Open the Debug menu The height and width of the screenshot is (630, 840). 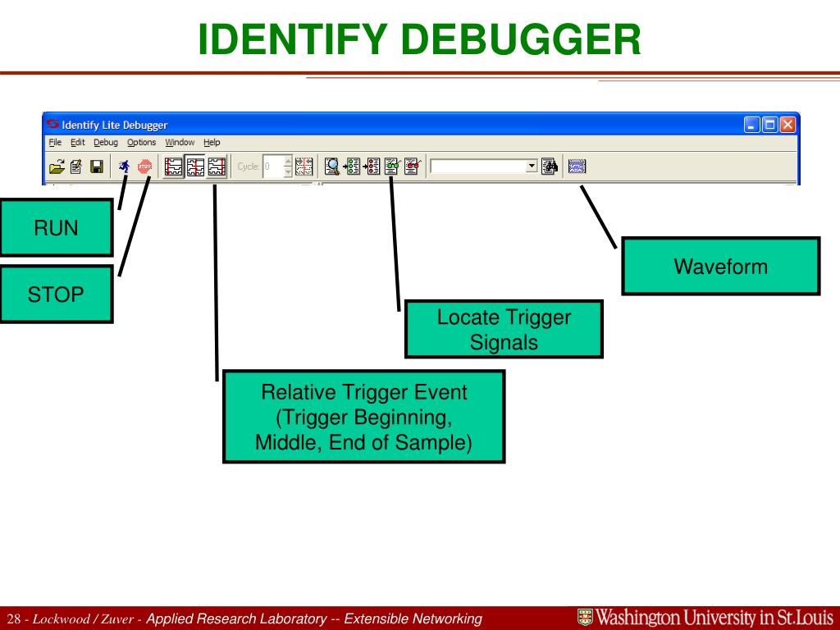pos(106,143)
